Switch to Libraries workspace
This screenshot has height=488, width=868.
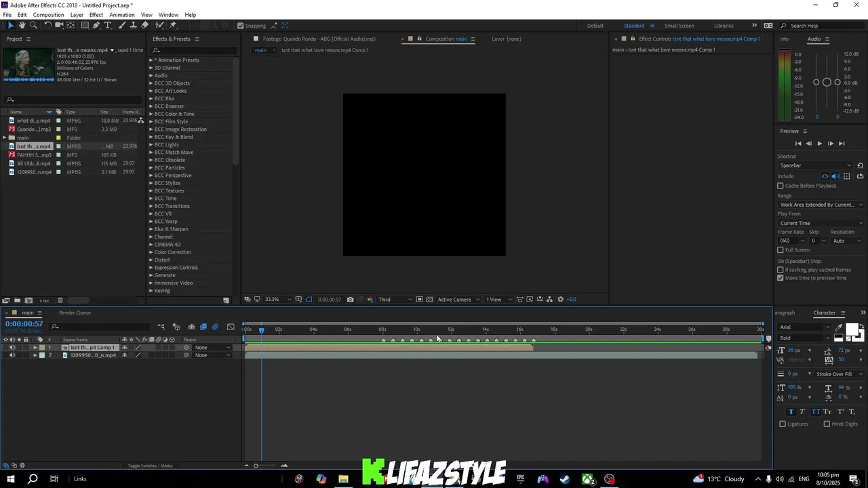724,26
